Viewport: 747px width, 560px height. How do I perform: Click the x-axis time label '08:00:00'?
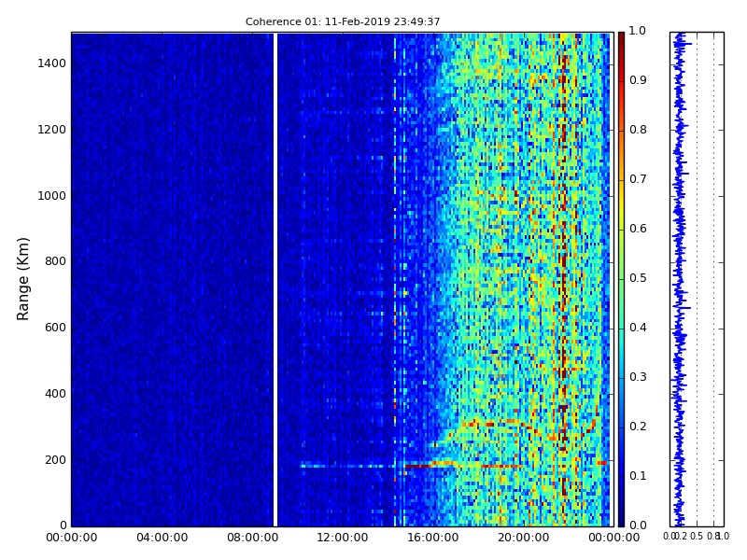pyautogui.click(x=252, y=538)
